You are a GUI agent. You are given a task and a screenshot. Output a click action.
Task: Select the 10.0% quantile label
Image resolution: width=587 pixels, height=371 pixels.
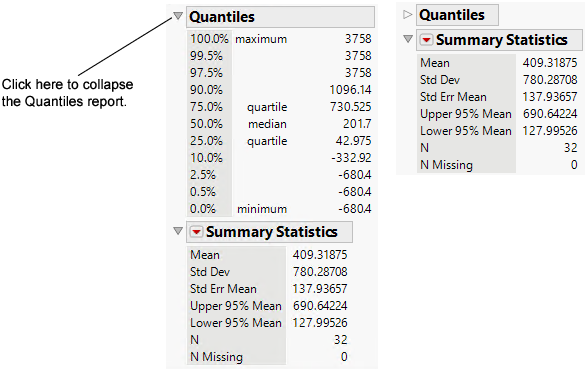click(x=206, y=158)
